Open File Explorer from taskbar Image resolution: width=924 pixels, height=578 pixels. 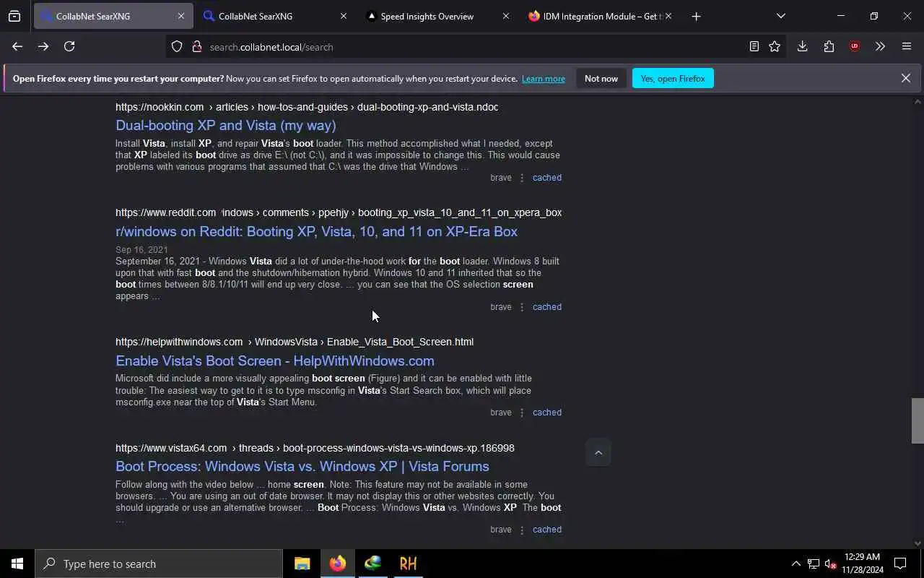302,564
